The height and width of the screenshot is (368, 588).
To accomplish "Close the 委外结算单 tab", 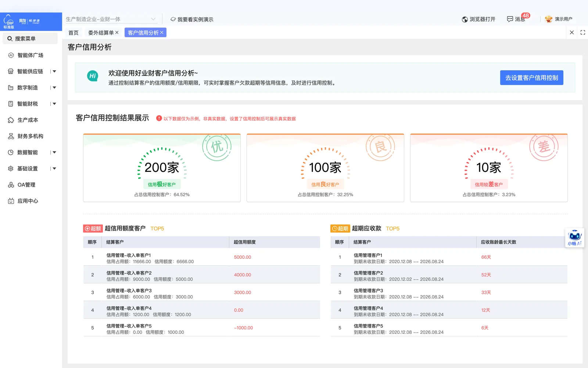I will [x=117, y=32].
